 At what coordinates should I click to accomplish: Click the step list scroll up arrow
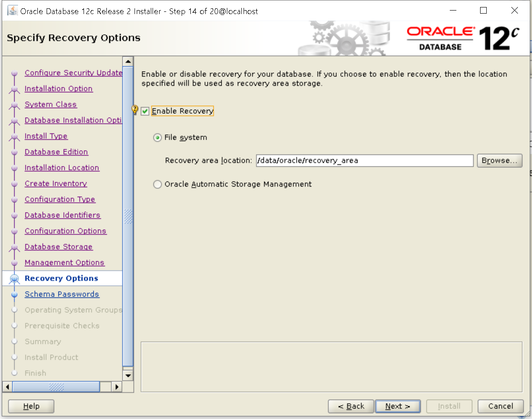tap(128, 61)
